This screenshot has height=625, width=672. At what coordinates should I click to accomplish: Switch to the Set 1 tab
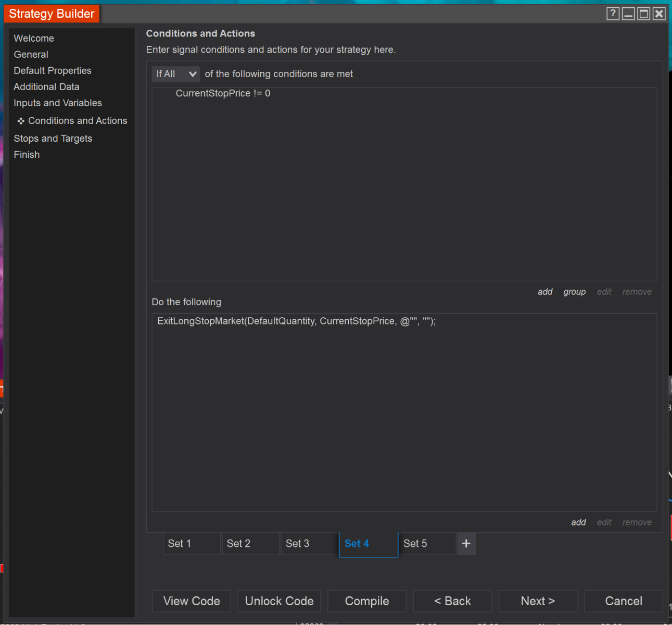click(192, 544)
